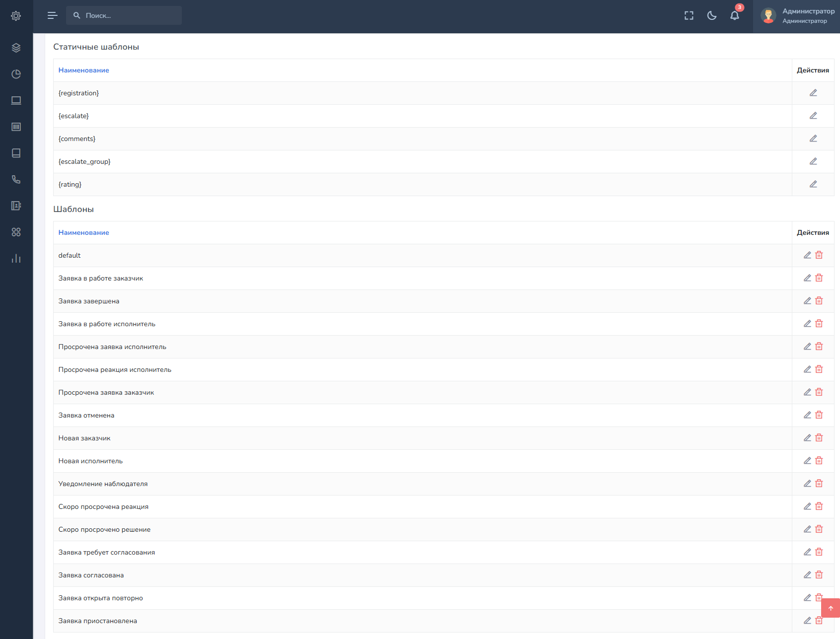
Task: Delete the 'Заявка согласована' template
Action: [819, 575]
